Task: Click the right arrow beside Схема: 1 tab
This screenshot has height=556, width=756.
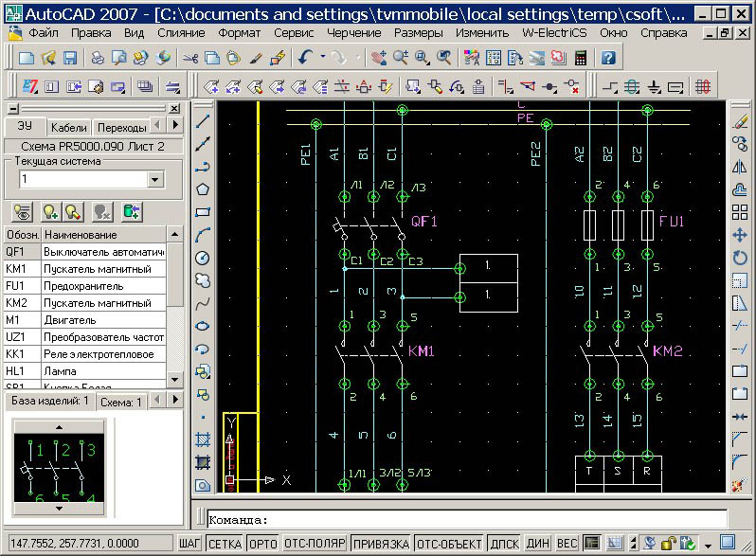Action: (175, 400)
